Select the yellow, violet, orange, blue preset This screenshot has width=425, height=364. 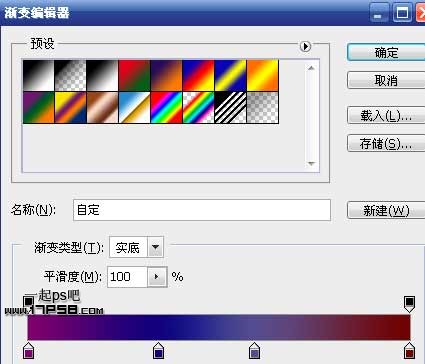point(70,107)
